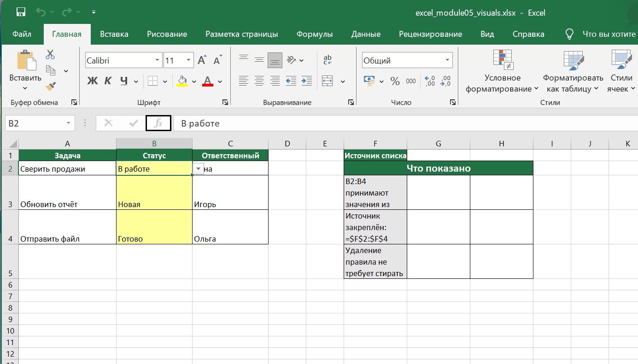This screenshot has height=364, width=638.
Task: Switch to the Разметка страницы tab
Action: pyautogui.click(x=242, y=34)
